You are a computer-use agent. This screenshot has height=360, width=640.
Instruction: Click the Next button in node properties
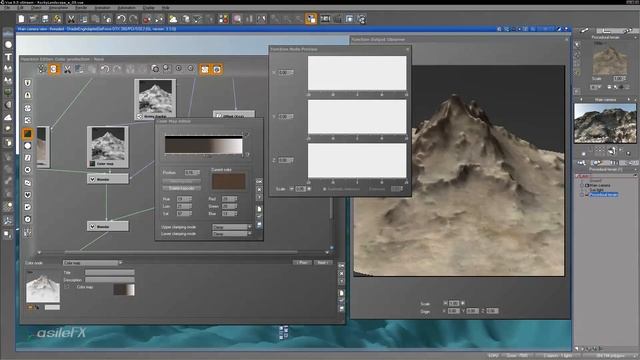click(x=323, y=262)
